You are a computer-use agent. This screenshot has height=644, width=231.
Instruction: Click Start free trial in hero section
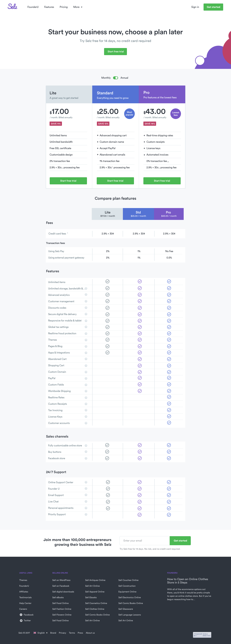(x=116, y=52)
